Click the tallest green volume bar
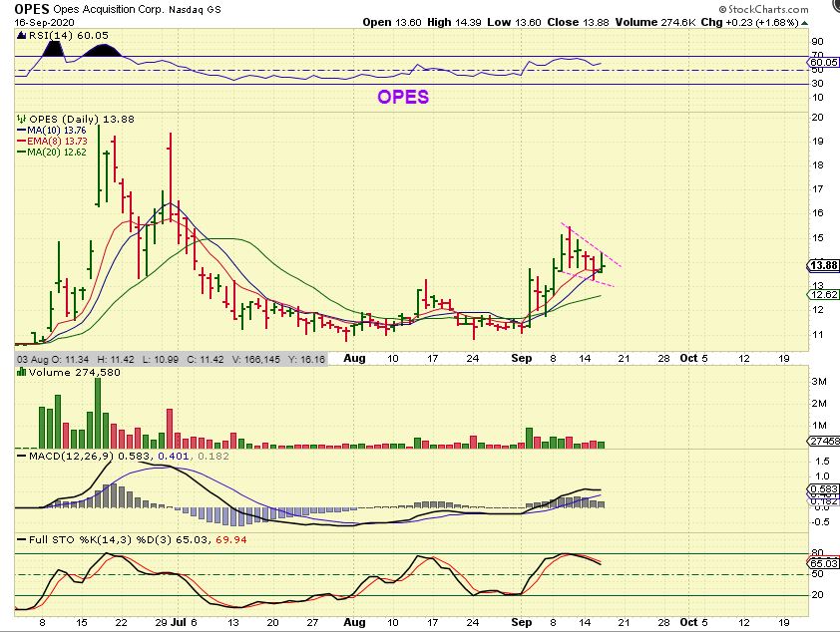 pos(98,413)
